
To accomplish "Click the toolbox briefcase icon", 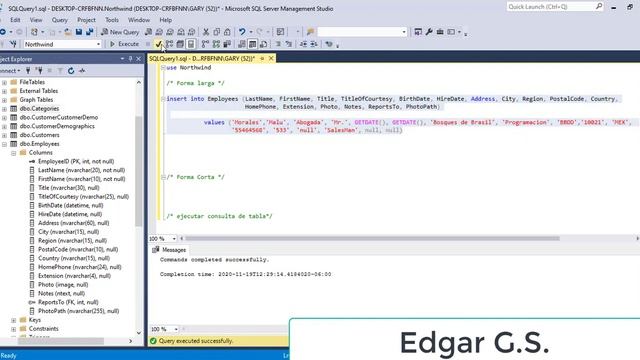I will [440, 32].
